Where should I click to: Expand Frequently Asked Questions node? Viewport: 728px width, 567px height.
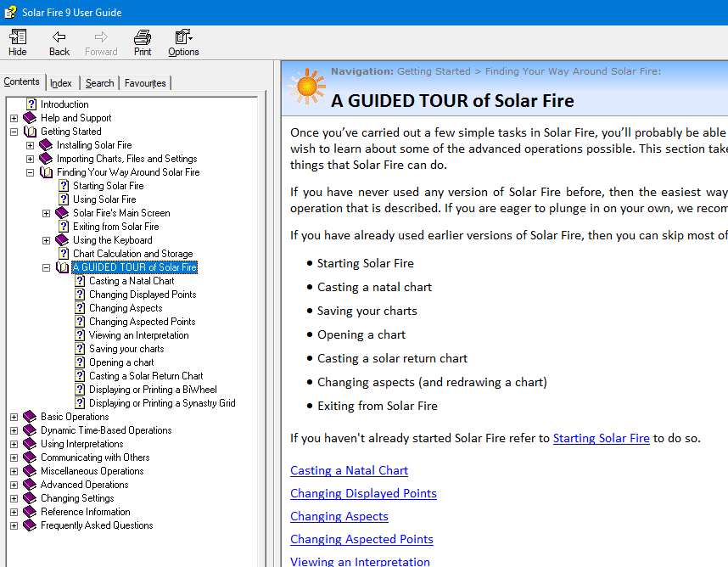click(14, 525)
